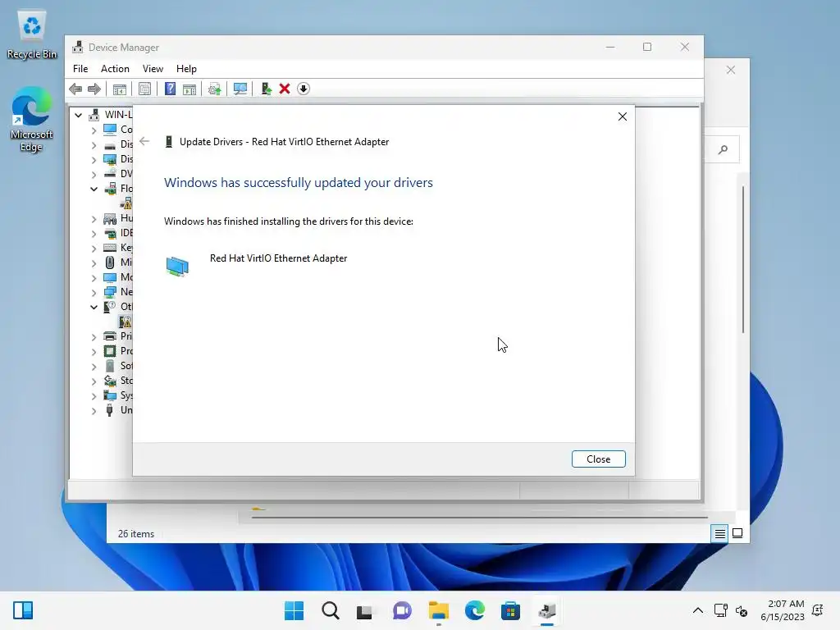The width and height of the screenshot is (840, 630).
Task: Close the Update Drivers dialog with X
Action: tap(623, 116)
